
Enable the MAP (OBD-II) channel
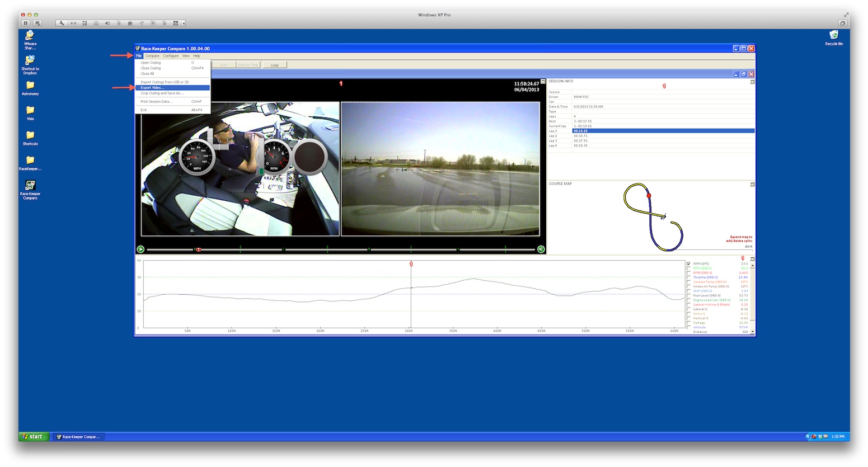[689, 291]
